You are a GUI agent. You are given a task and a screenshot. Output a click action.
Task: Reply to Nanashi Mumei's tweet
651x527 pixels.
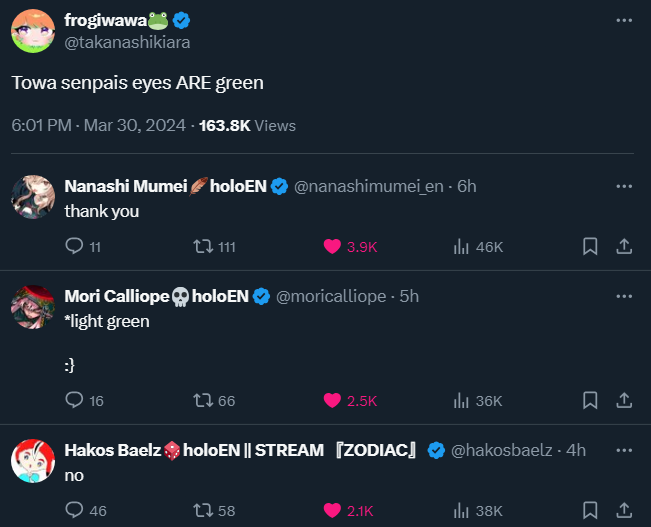coord(74,247)
